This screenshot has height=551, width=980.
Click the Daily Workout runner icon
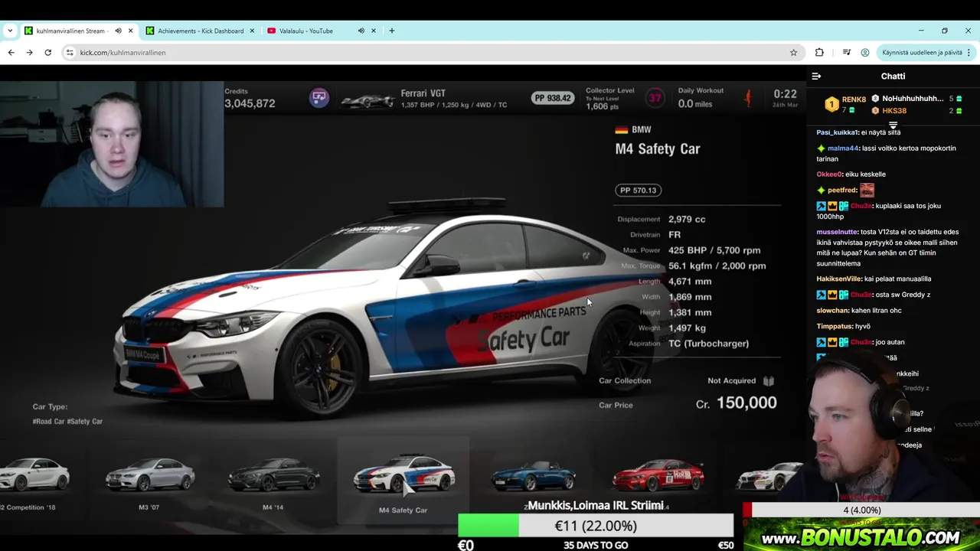click(748, 98)
